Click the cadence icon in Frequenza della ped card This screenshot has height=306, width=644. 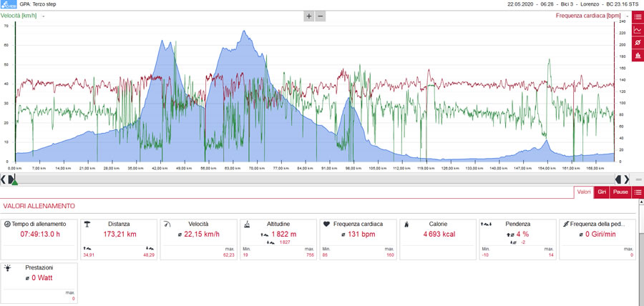tap(566, 224)
